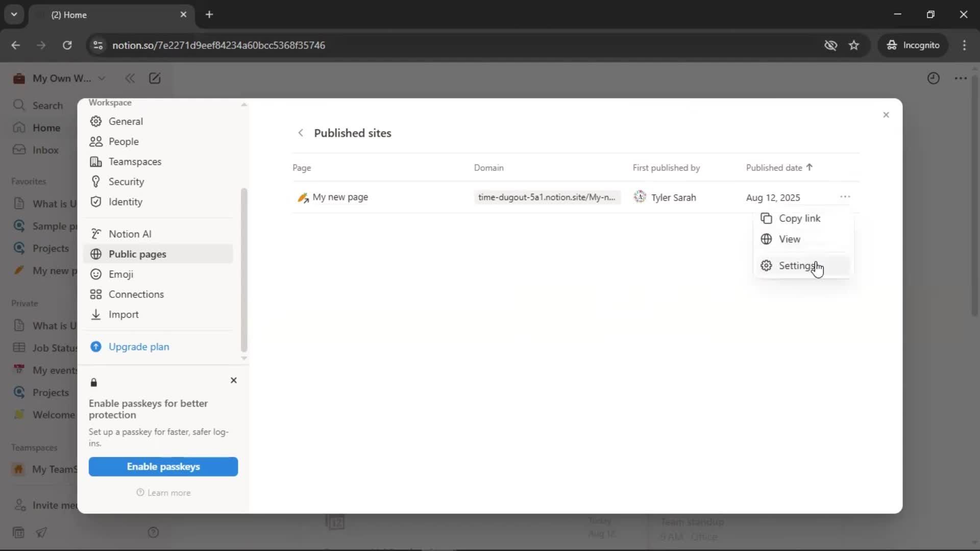
Task: Open workspace switcher My Own W...
Action: coord(60,79)
